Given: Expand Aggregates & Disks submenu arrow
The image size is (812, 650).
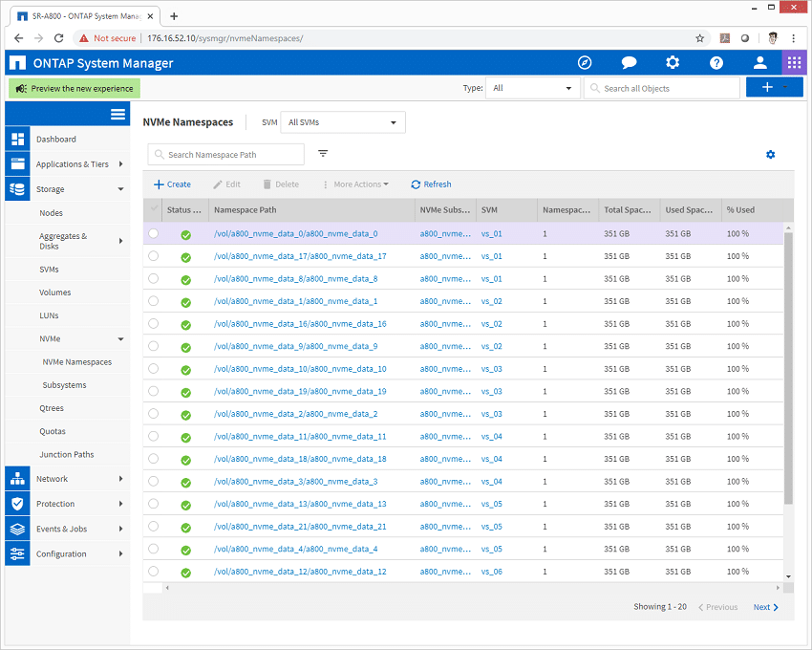Looking at the screenshot, I should pyautogui.click(x=120, y=241).
